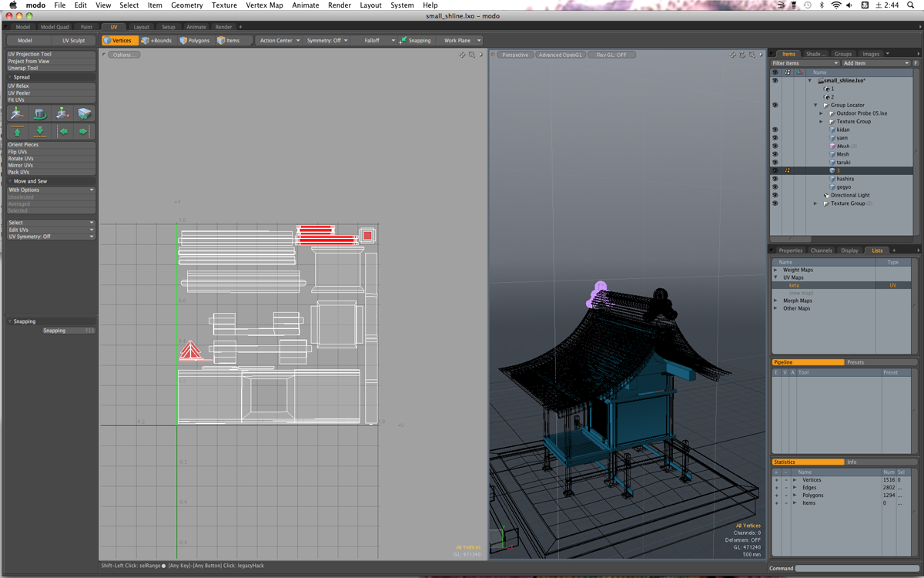Open the Texture menu in the menu bar
This screenshot has width=924, height=578.
click(x=224, y=5)
